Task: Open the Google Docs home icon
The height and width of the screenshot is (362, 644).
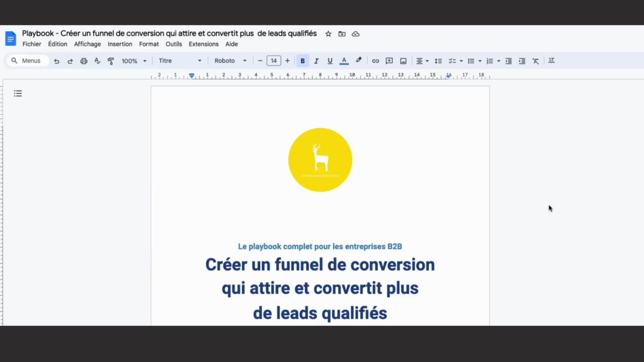Action: [11, 39]
